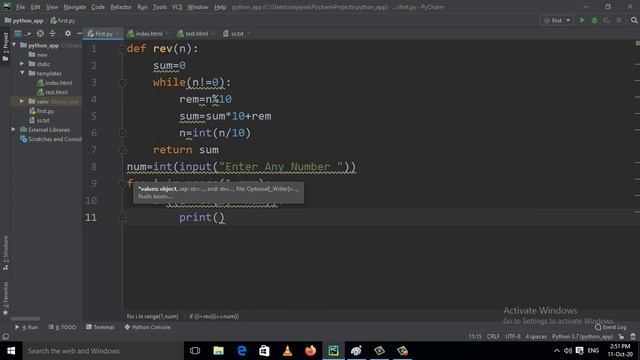640x360 pixels.
Task: Open index.html in the project tree
Action: 54,82
